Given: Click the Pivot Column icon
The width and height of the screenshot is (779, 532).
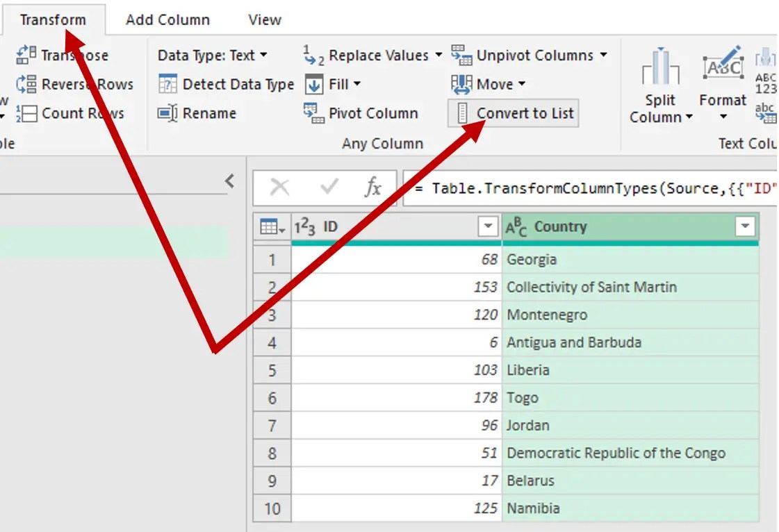Looking at the screenshot, I should [x=313, y=113].
